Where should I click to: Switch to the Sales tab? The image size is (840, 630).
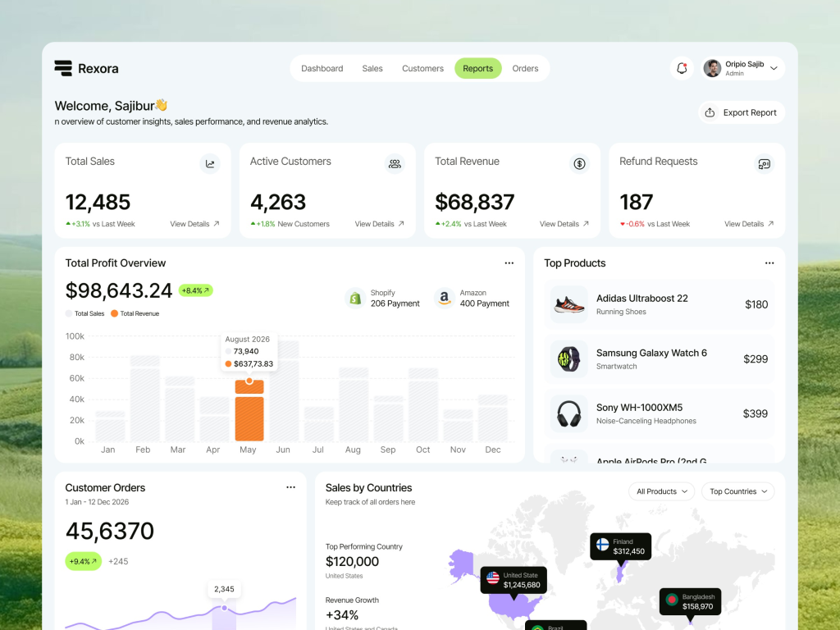tap(372, 69)
